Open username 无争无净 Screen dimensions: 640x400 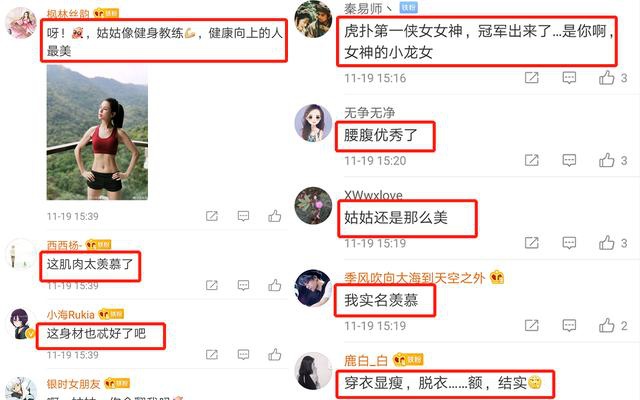[369, 113]
